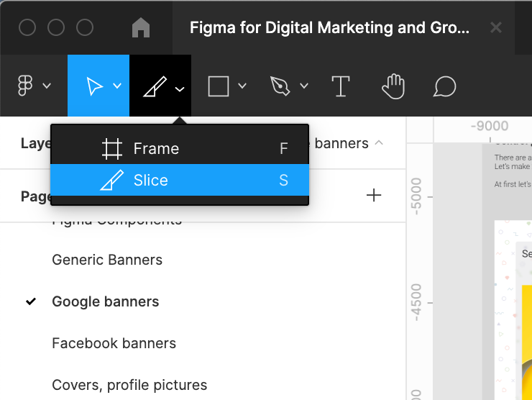Click the -9000 mark on horizontal ruler
The image size is (532, 400).
click(x=490, y=126)
